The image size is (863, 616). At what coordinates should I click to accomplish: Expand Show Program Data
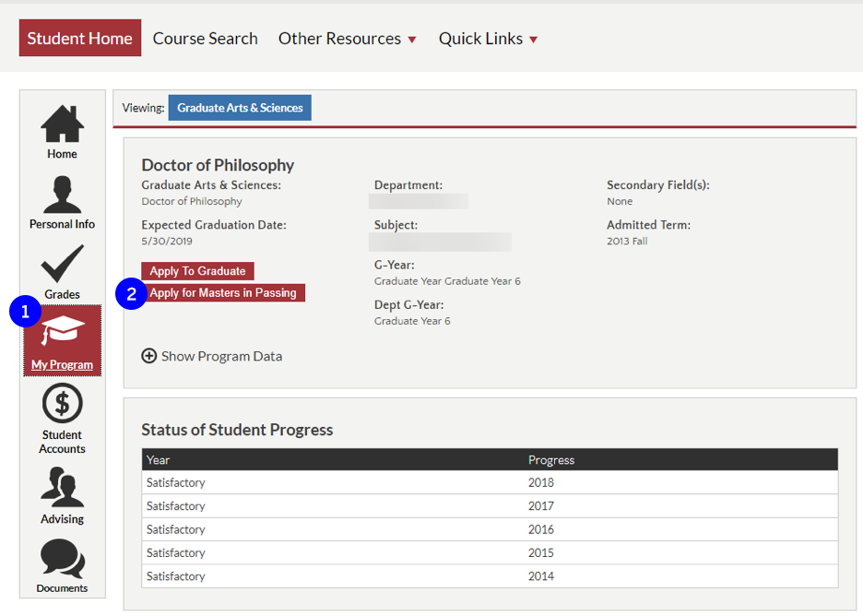point(212,356)
